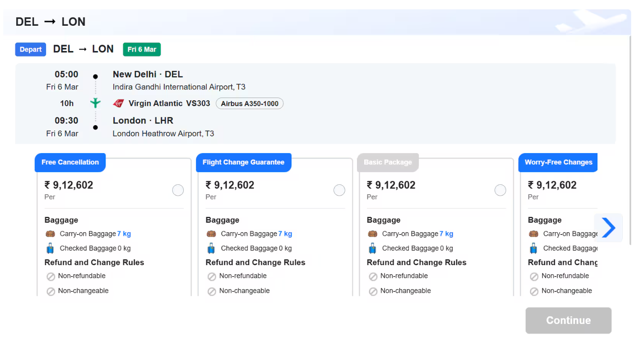Pick the Basic Package radio button
Image resolution: width=644 pixels, height=346 pixels.
(x=500, y=190)
